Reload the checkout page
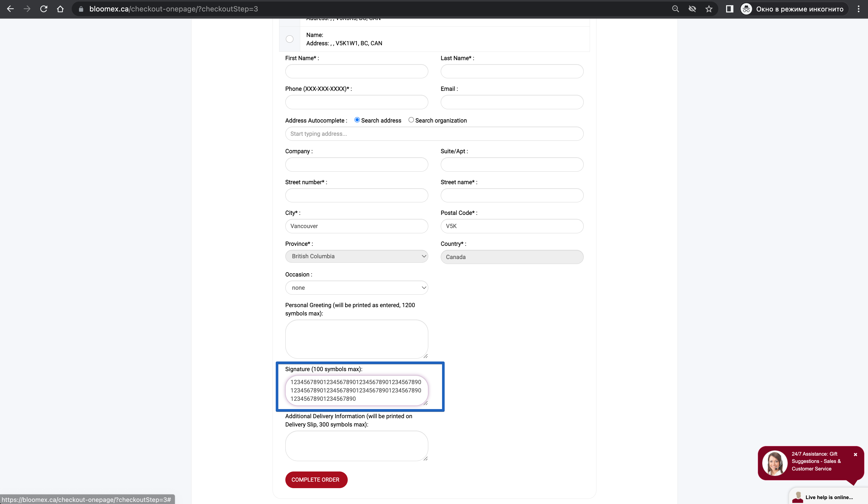 click(x=44, y=9)
